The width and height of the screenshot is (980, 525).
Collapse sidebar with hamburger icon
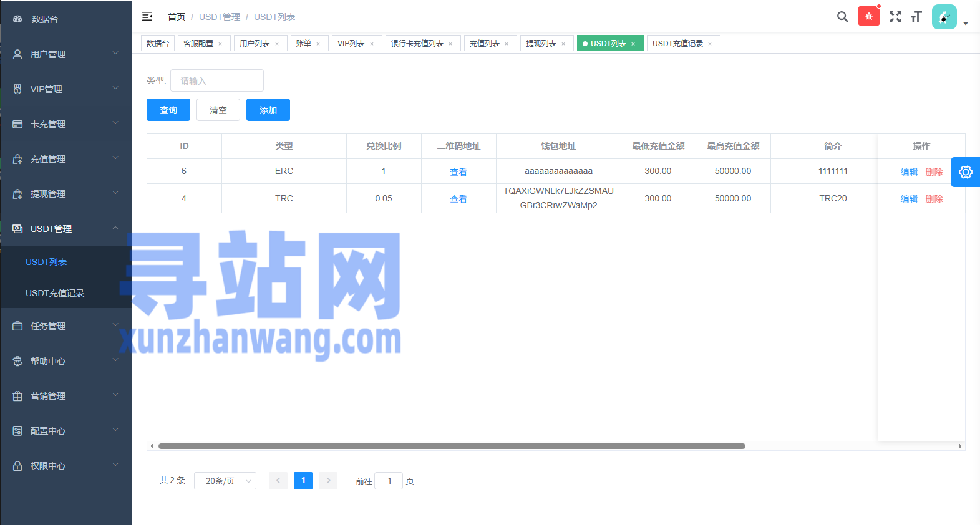tap(147, 17)
